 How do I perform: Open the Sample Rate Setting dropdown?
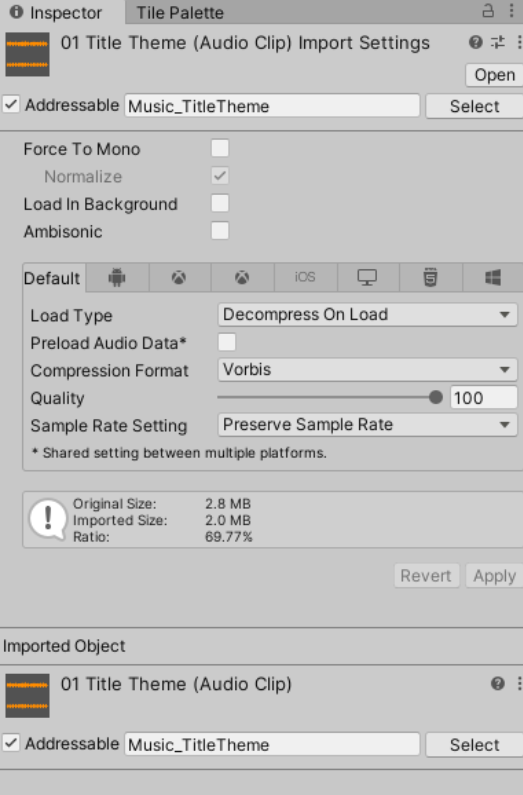click(x=367, y=424)
